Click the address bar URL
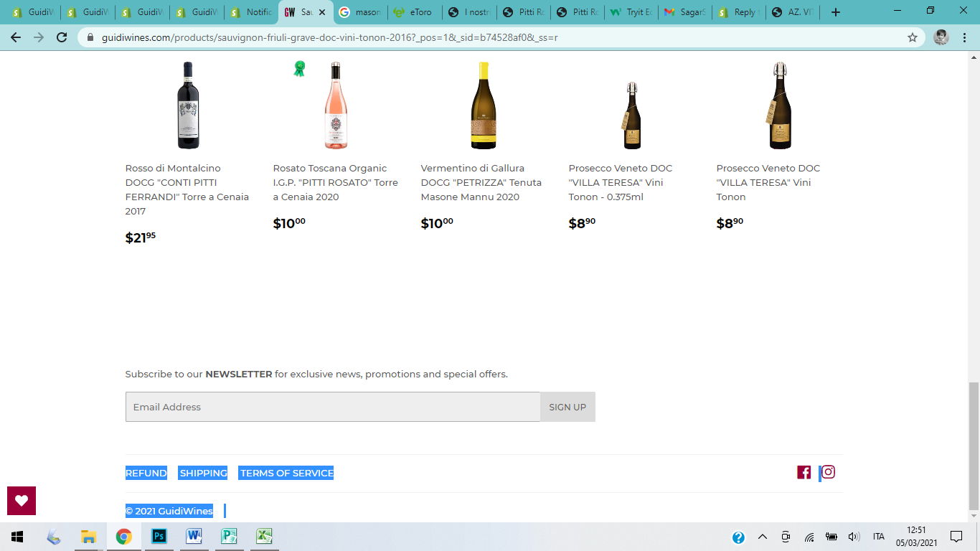 [x=330, y=37]
